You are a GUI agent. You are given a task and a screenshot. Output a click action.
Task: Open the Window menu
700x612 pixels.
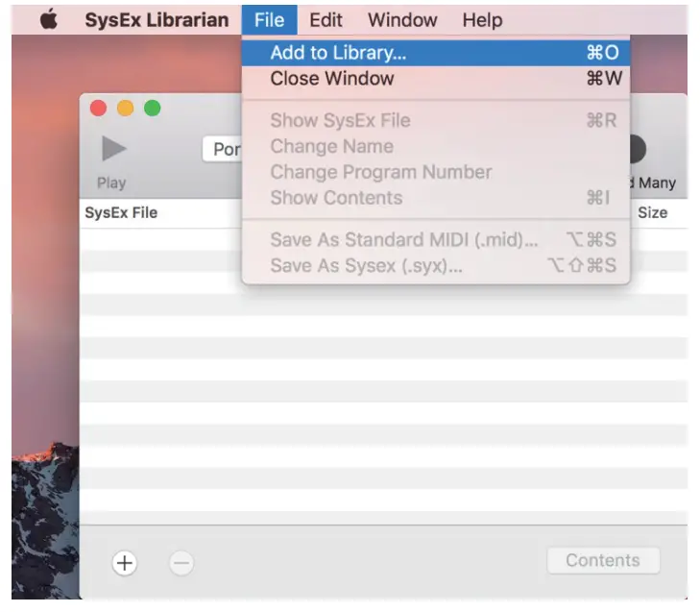point(402,20)
